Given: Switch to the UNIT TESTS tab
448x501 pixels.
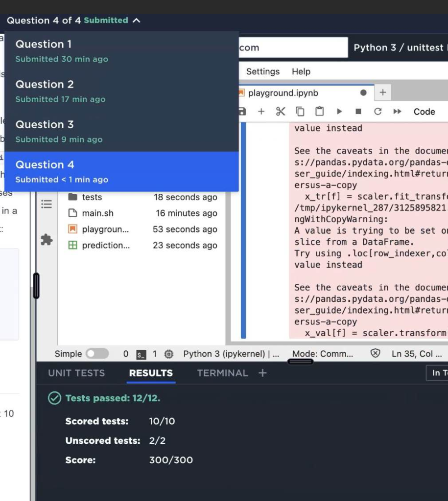Looking at the screenshot, I should click(76, 373).
